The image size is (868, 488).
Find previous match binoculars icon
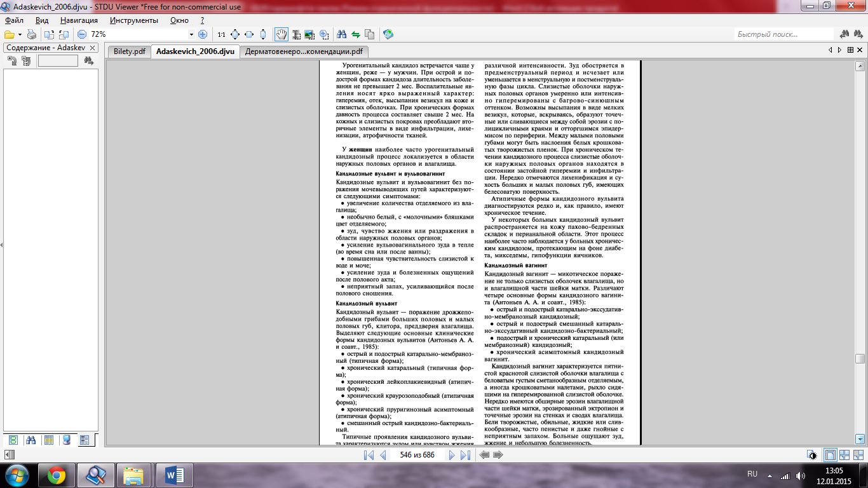click(845, 34)
